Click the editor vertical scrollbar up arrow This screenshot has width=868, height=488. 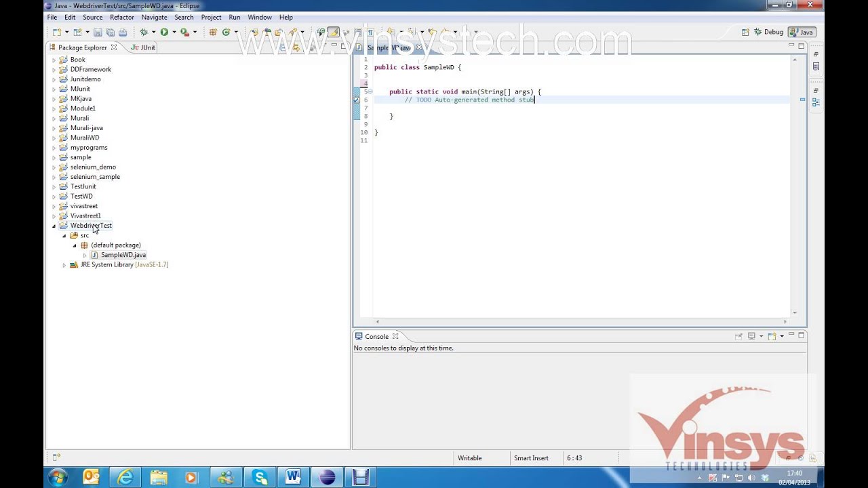point(795,60)
